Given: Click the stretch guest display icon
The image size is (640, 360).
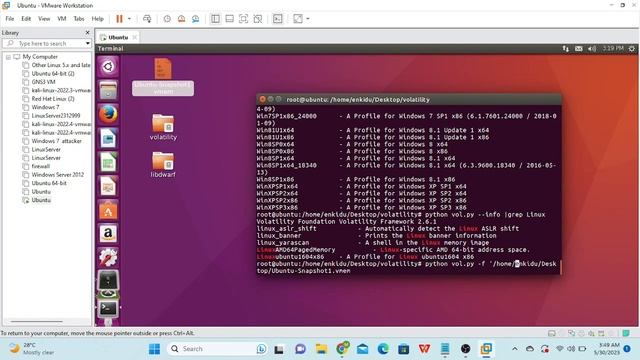Looking at the screenshot, I should coord(298,19).
